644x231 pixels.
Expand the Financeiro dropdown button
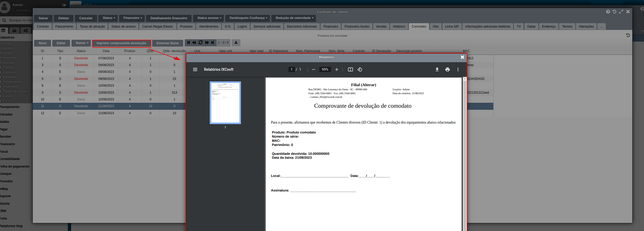pos(132,18)
